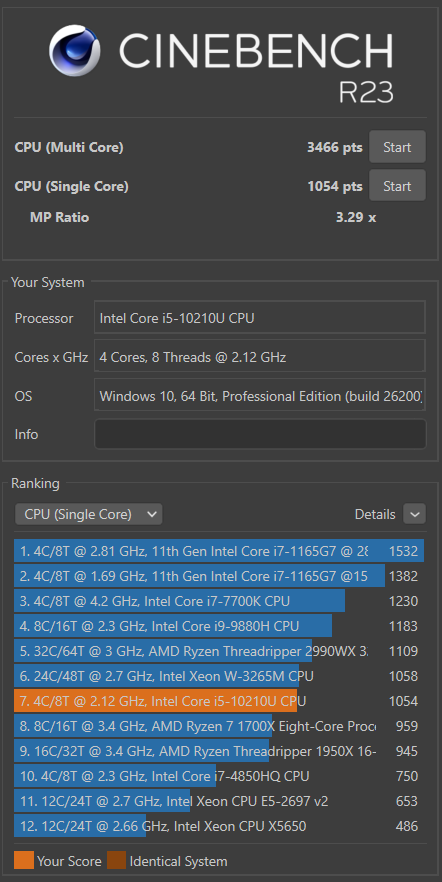The image size is (442, 882).
Task: Start the CPU Single Core test
Action: pyautogui.click(x=397, y=186)
